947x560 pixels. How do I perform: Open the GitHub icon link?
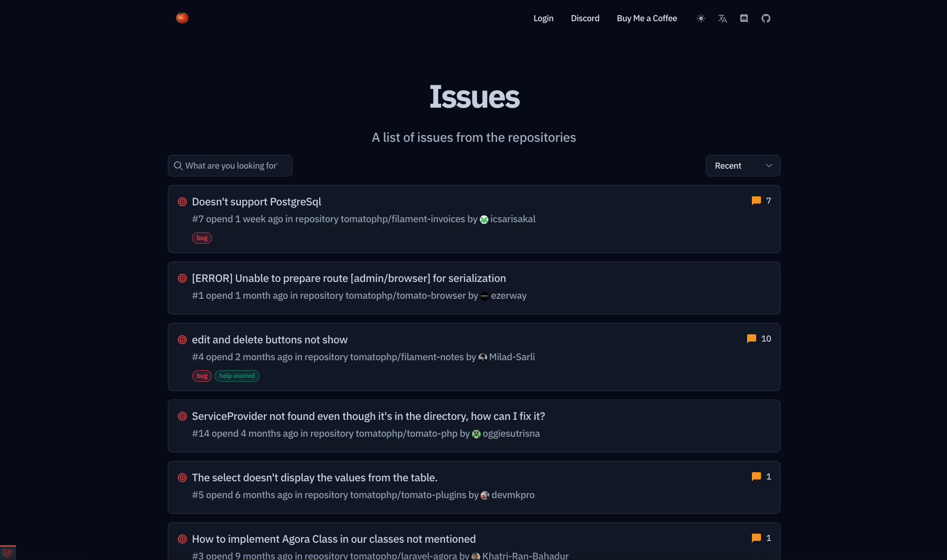pos(766,18)
